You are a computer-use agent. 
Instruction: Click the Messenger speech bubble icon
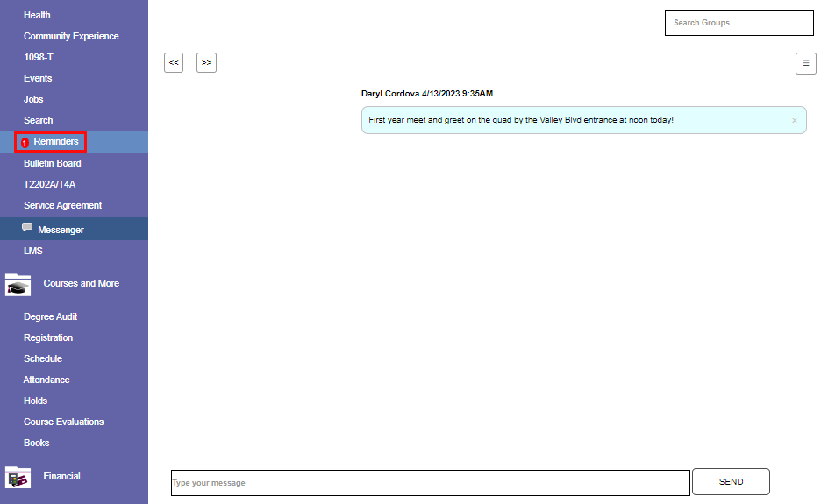pos(27,227)
